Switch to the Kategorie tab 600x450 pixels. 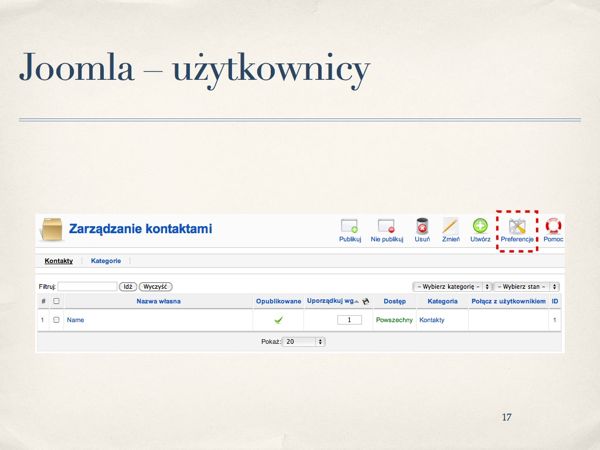coord(106,261)
